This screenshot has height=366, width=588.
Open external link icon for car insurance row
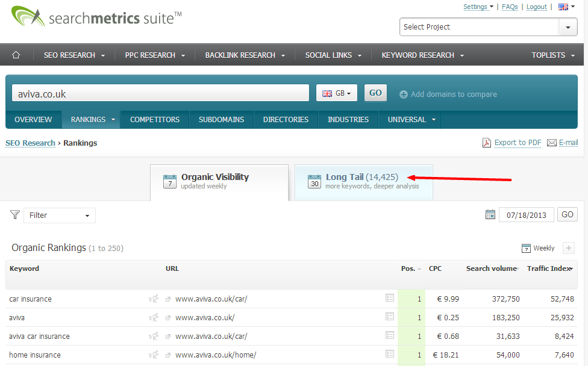coord(168,299)
